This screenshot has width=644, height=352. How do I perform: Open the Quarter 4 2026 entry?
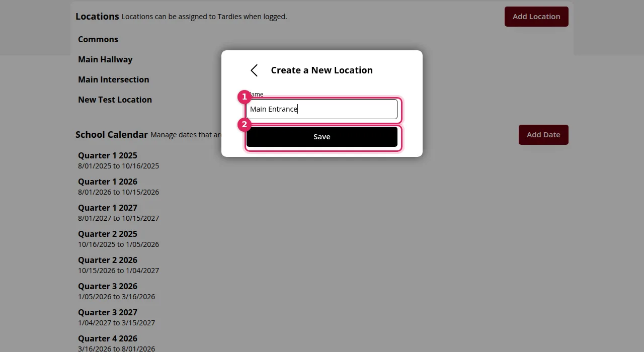pos(108,338)
